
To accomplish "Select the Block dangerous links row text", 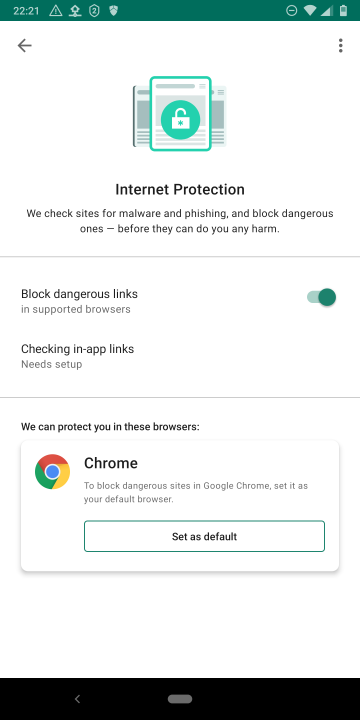I will [x=79, y=294].
